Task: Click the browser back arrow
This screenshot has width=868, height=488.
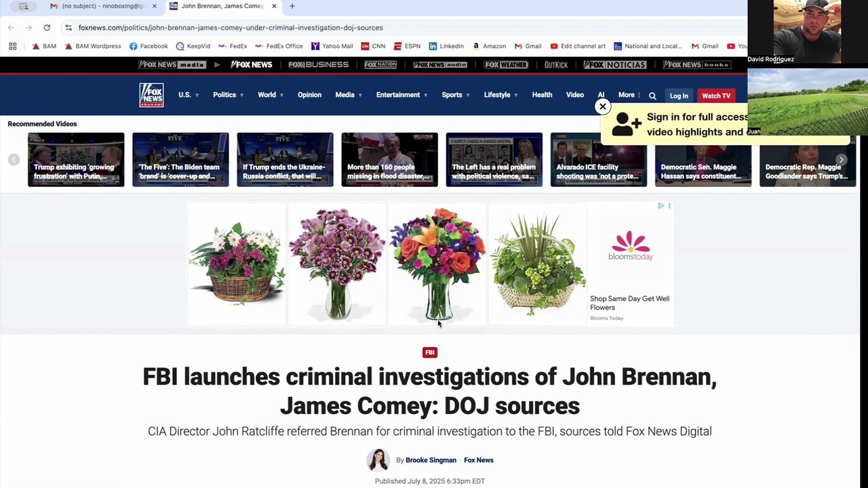Action: 11,27
